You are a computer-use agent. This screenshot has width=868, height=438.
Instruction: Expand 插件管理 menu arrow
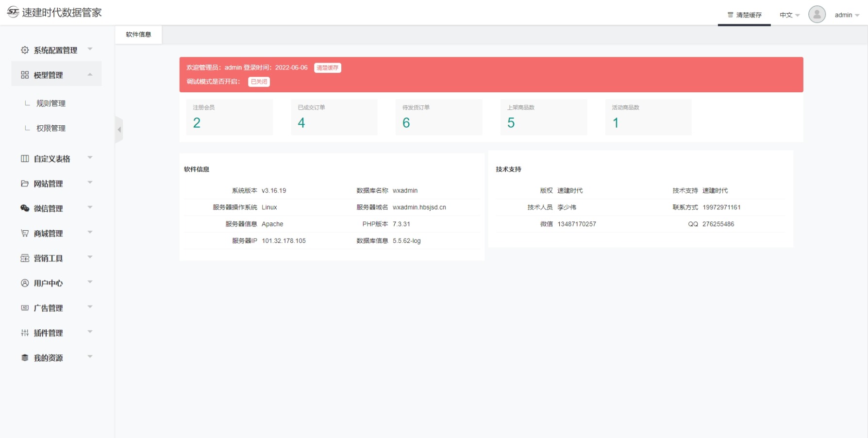[90, 332]
